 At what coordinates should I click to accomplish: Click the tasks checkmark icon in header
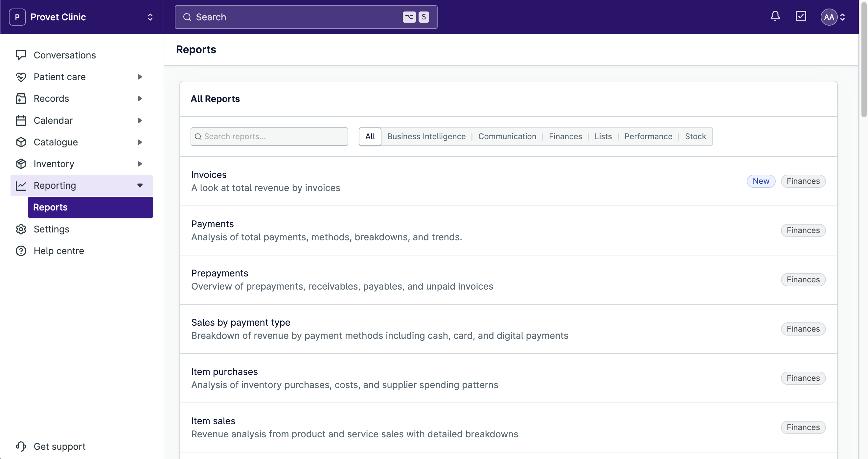click(x=801, y=16)
